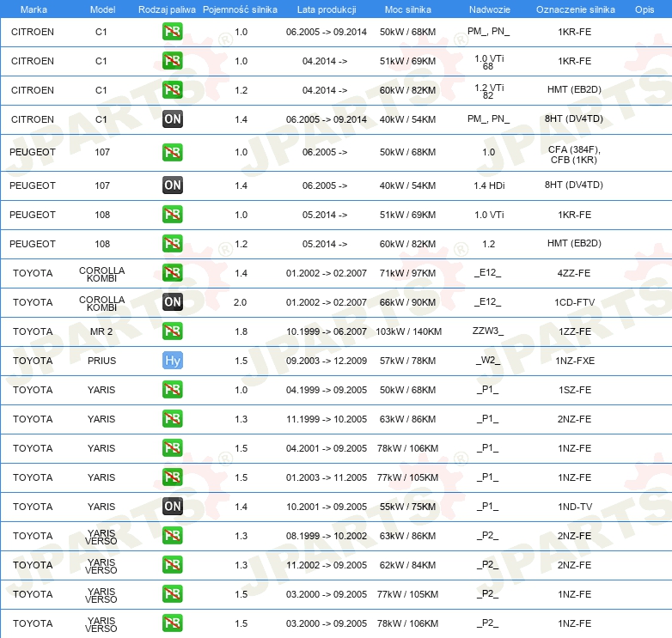
Task: Click the petrol icon for Yaris _P1_ 2NZ-FE
Action: point(172,418)
